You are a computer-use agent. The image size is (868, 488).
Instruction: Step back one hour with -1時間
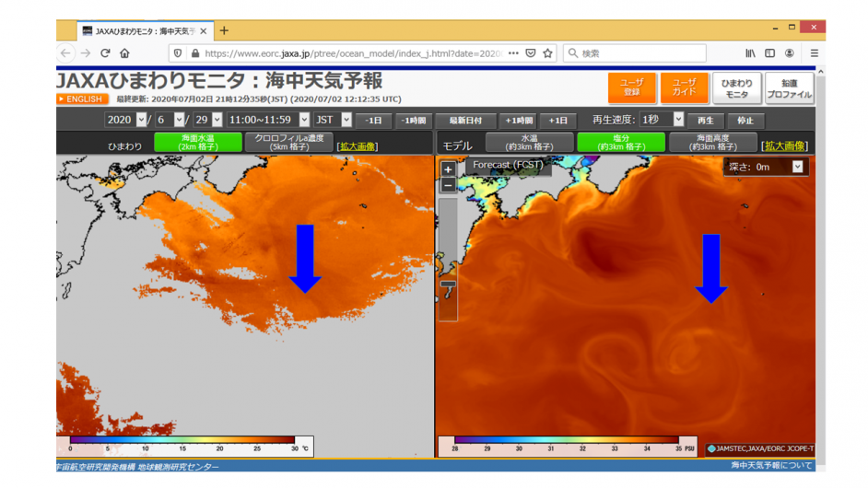click(x=414, y=120)
